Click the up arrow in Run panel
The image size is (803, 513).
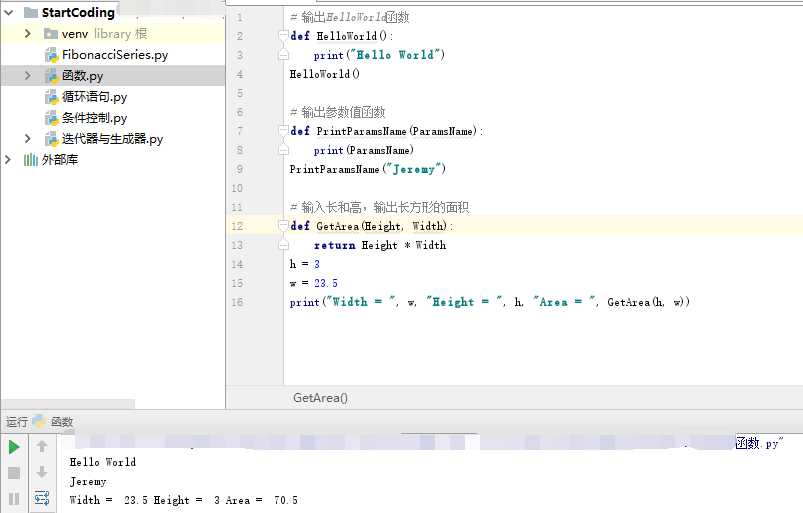(x=42, y=446)
